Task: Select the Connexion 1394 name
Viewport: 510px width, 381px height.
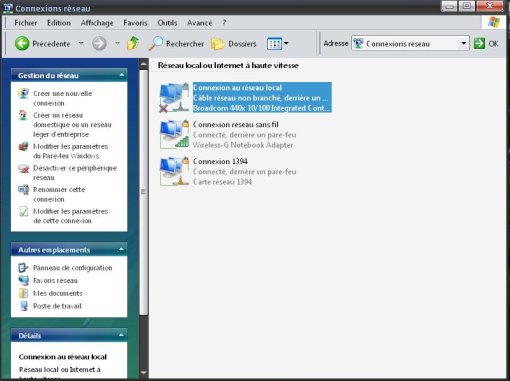Action: coord(220,161)
